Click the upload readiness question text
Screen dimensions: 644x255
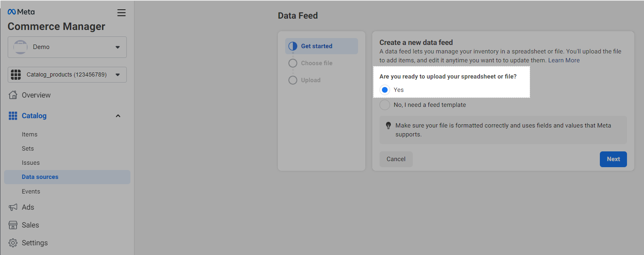tap(448, 76)
